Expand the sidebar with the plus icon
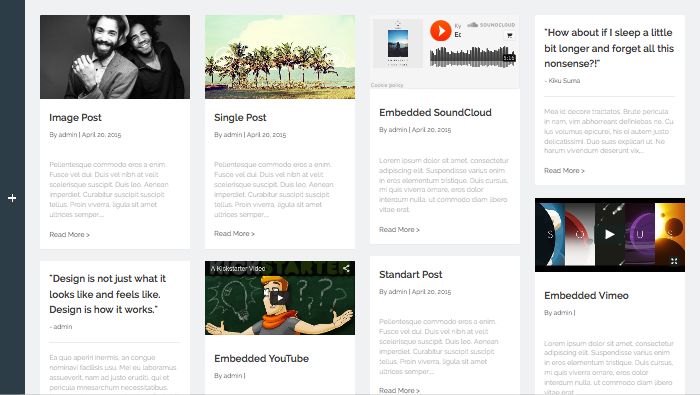Image resolution: width=700 pixels, height=395 pixels. click(12, 198)
